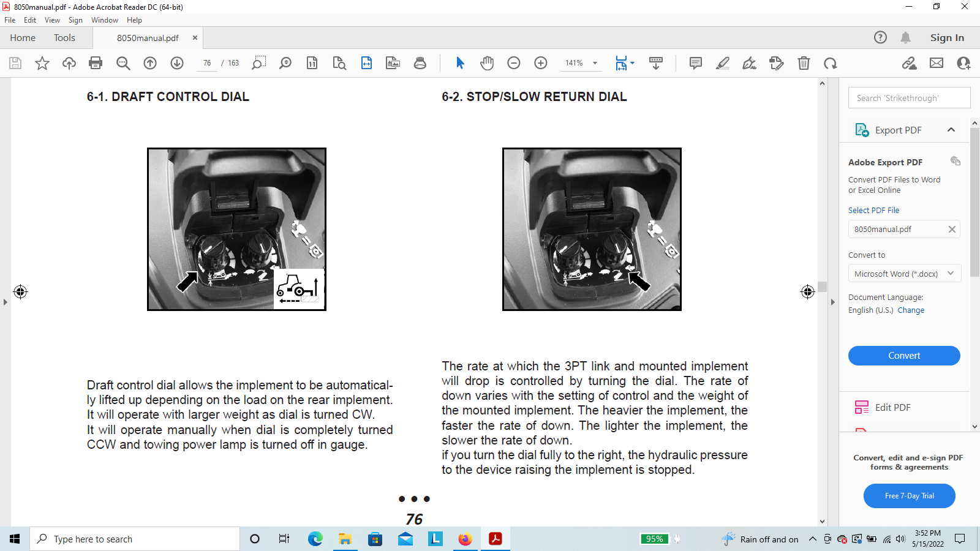Click the marquee zoom tool icon
This screenshot has width=980, height=551.
(x=259, y=63)
